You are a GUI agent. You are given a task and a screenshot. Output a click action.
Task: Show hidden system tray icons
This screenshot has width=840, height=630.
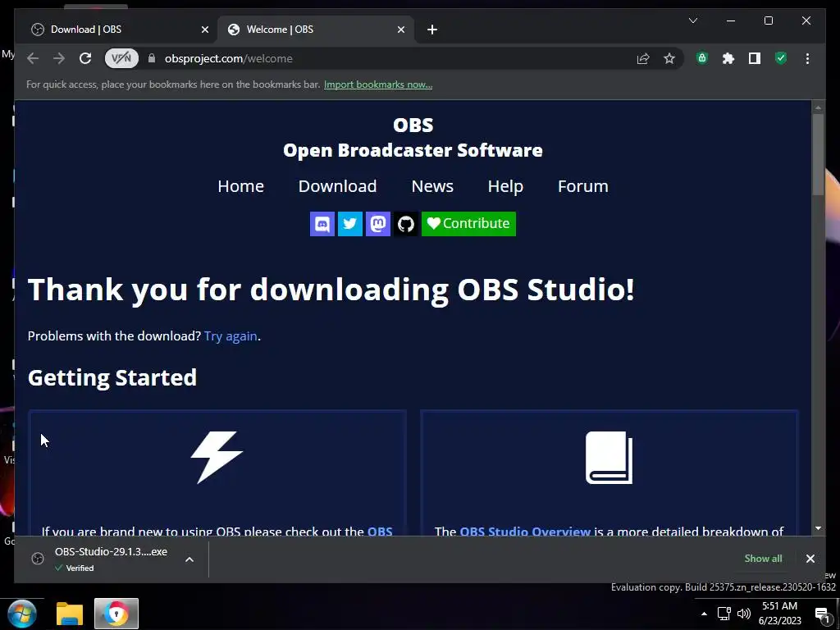click(x=704, y=614)
